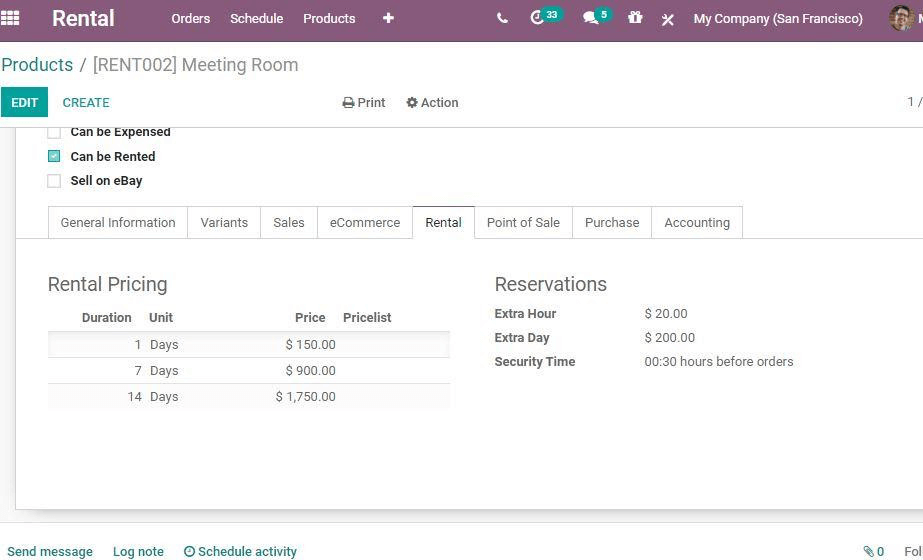The height and width of the screenshot is (560, 923).
Task: Click the Unit column header
Action: coord(161,317)
